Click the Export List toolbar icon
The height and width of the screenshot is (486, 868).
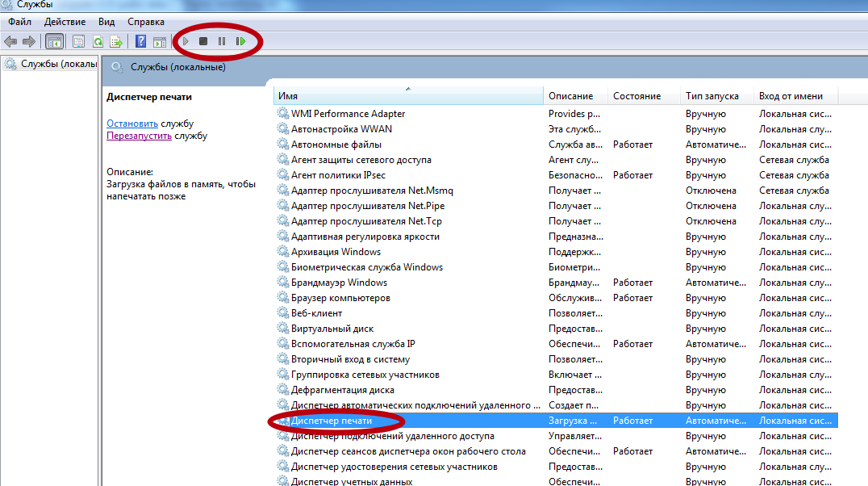[x=116, y=41]
